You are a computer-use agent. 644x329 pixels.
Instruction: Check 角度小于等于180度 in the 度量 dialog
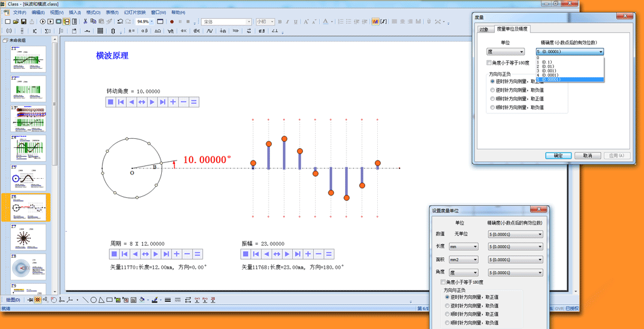tap(489, 63)
